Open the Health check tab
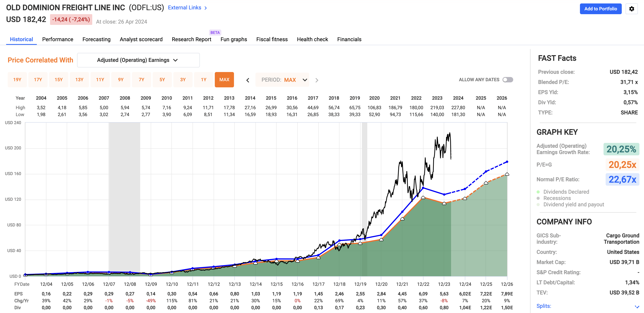 [x=312, y=39]
